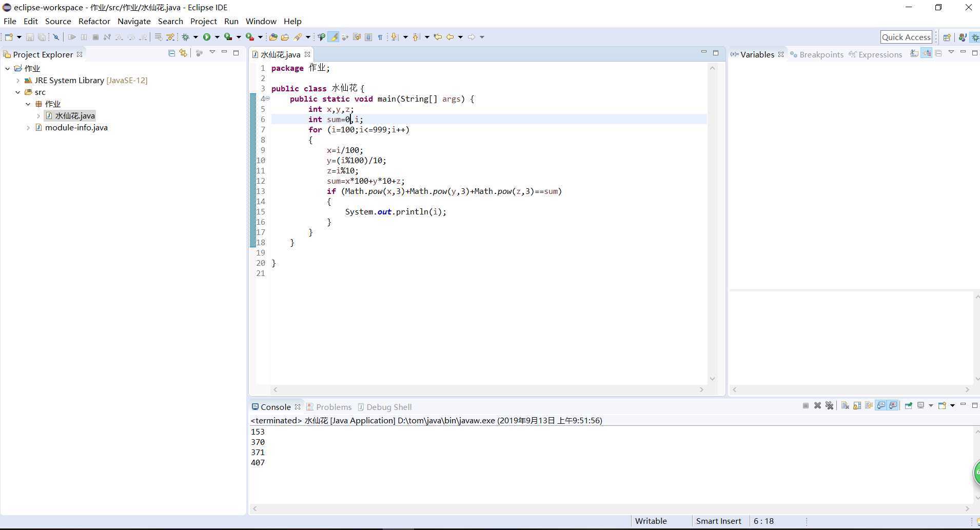Click the Save toolbar icon
This screenshot has height=530, width=980.
coord(30,37)
